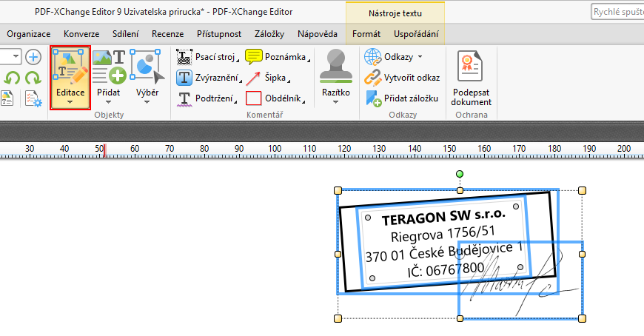Screen dimensions: 644x336
Task: Open the zoom level combo box
Action: (x=10, y=57)
